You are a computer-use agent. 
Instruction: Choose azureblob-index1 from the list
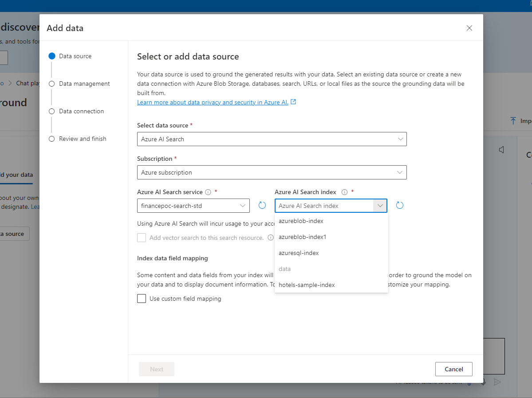[x=331, y=237]
